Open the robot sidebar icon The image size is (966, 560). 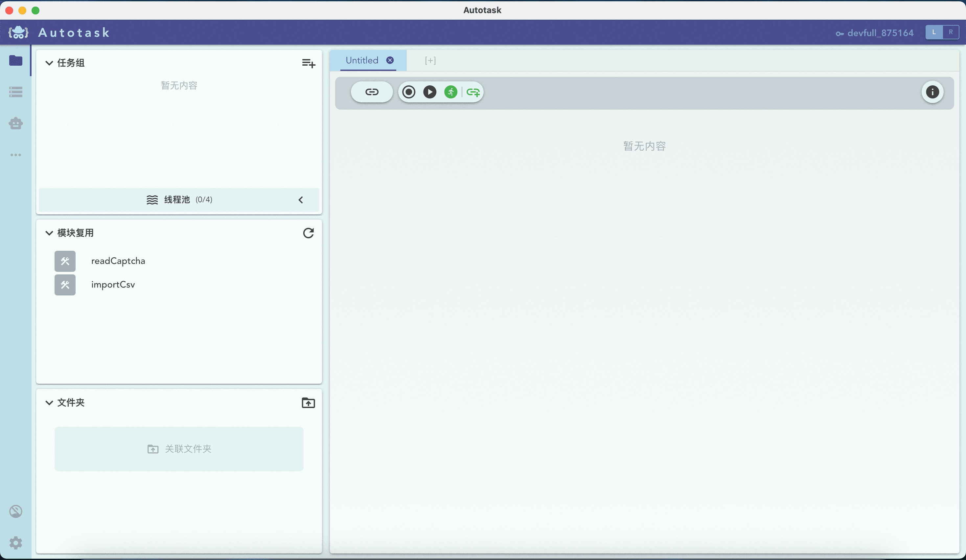pyautogui.click(x=16, y=123)
